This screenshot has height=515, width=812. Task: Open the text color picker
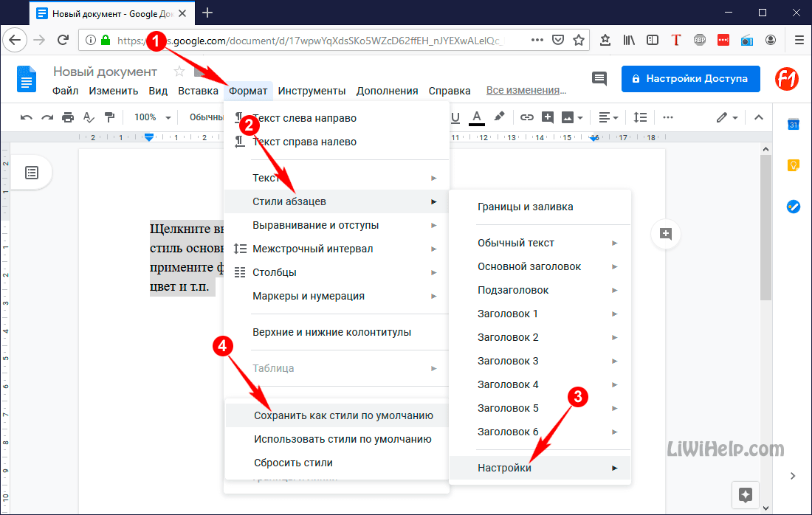pyautogui.click(x=477, y=117)
